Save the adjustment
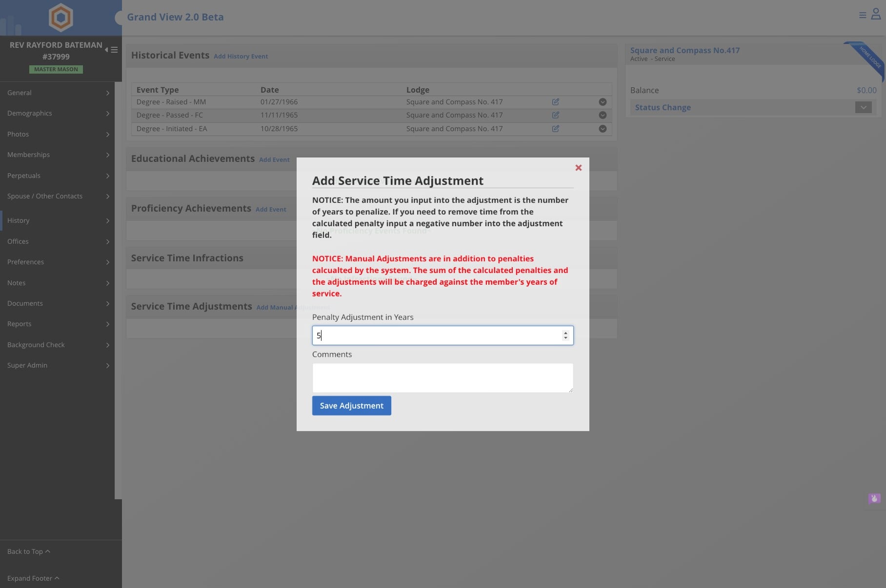 coord(351,406)
